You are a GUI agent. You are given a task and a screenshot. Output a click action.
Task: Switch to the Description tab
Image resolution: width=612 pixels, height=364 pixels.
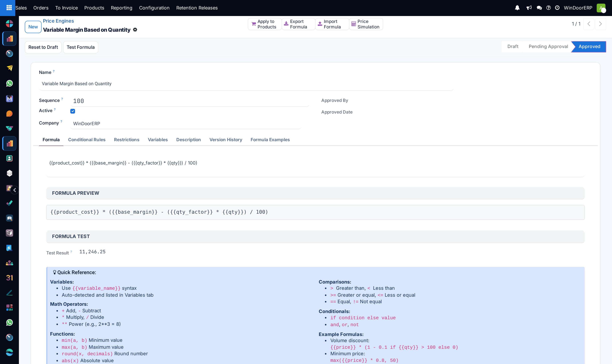click(x=188, y=140)
